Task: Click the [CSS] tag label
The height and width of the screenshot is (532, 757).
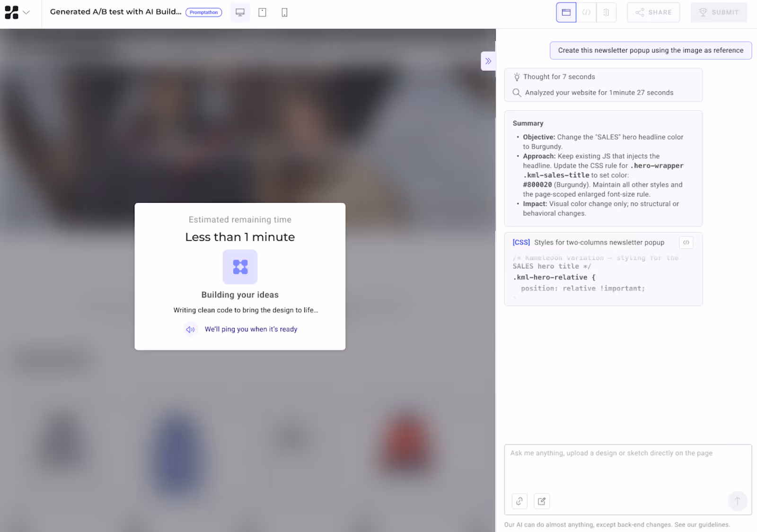Action: pos(521,242)
